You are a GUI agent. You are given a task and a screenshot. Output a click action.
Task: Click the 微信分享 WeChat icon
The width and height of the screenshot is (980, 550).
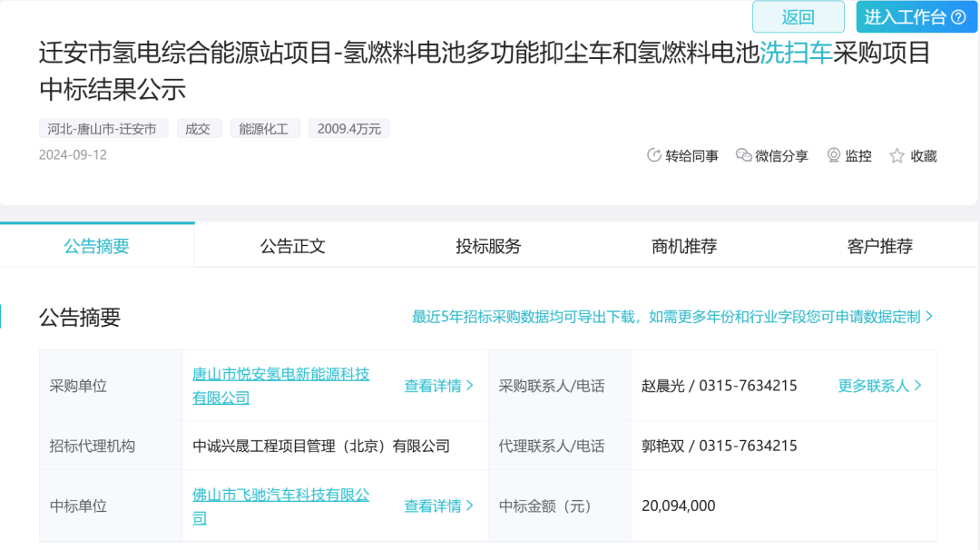743,155
